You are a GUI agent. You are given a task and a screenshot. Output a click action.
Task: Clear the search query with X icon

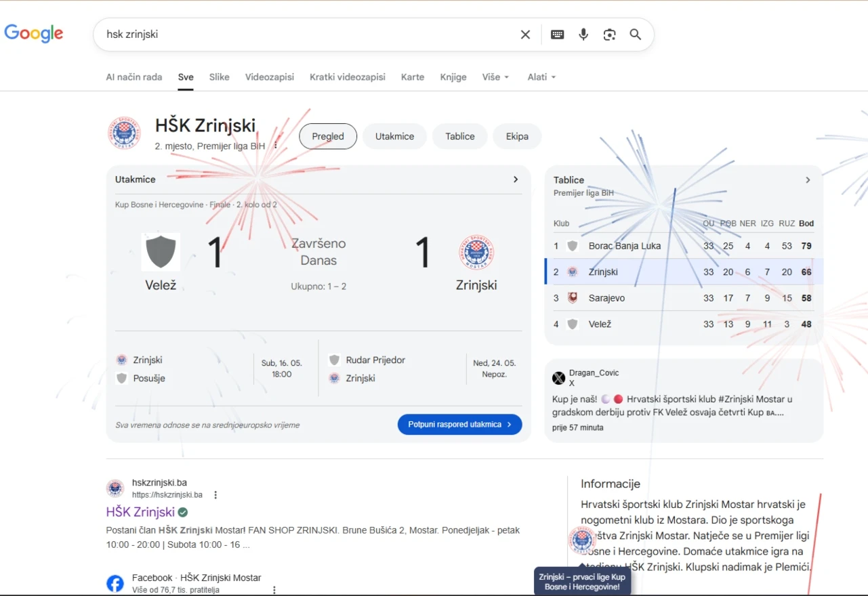tap(525, 35)
